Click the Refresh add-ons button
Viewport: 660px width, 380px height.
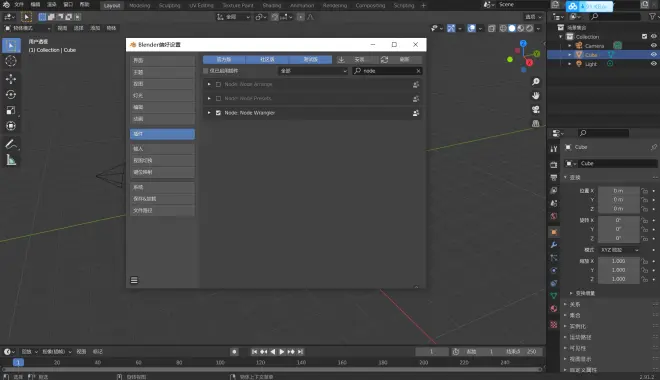click(400, 60)
